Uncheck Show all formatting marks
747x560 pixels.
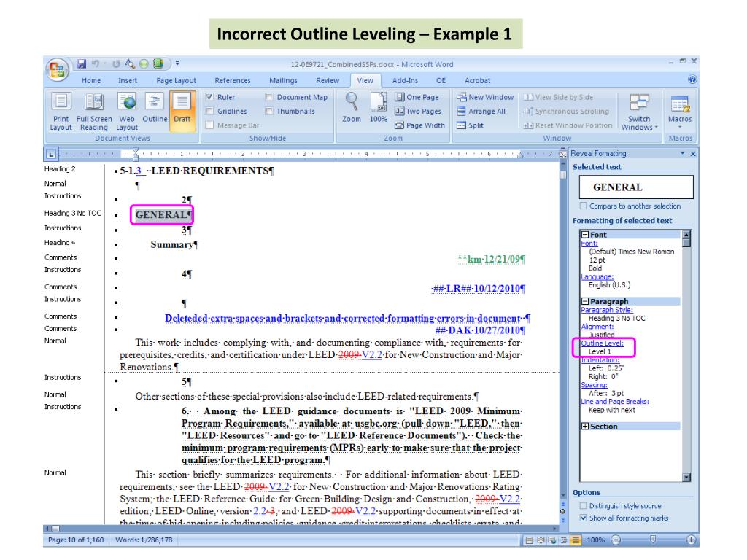coord(583,518)
